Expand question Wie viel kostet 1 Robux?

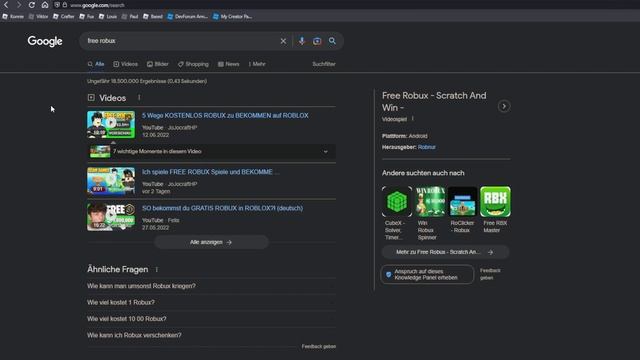[211, 302]
